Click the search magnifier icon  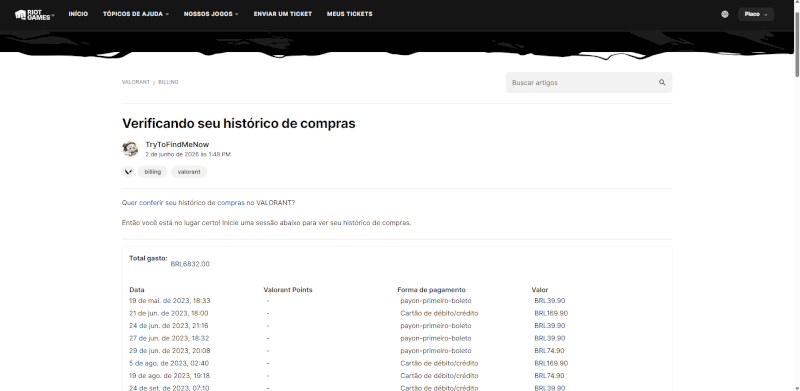[662, 82]
